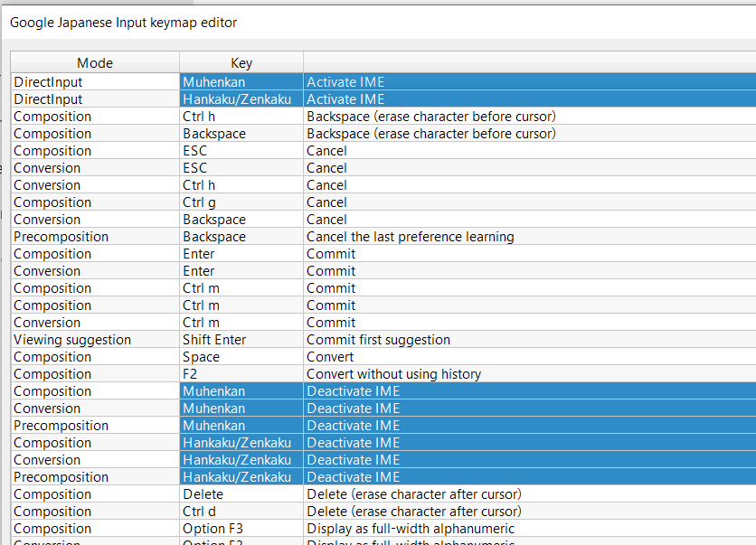This screenshot has width=756, height=545.
Task: Select Hankaku/Zenkaku key in the Precomposition Deactivate row
Action: pos(241,477)
